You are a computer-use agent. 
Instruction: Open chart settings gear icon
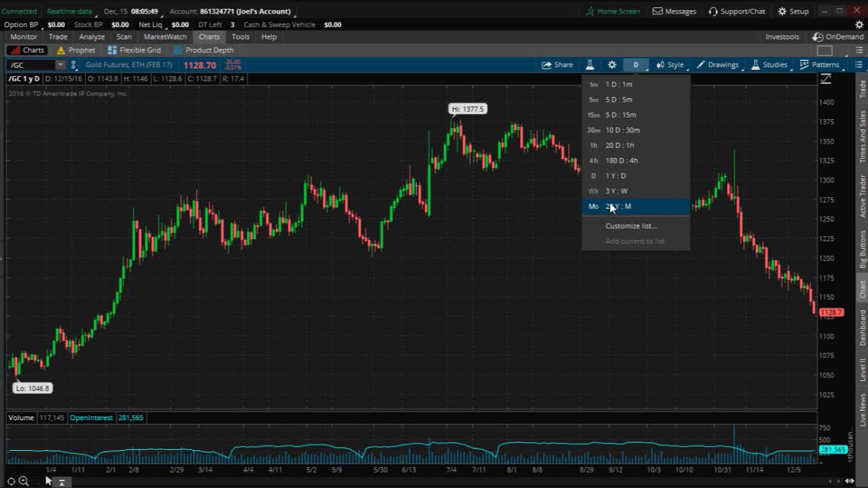(612, 65)
